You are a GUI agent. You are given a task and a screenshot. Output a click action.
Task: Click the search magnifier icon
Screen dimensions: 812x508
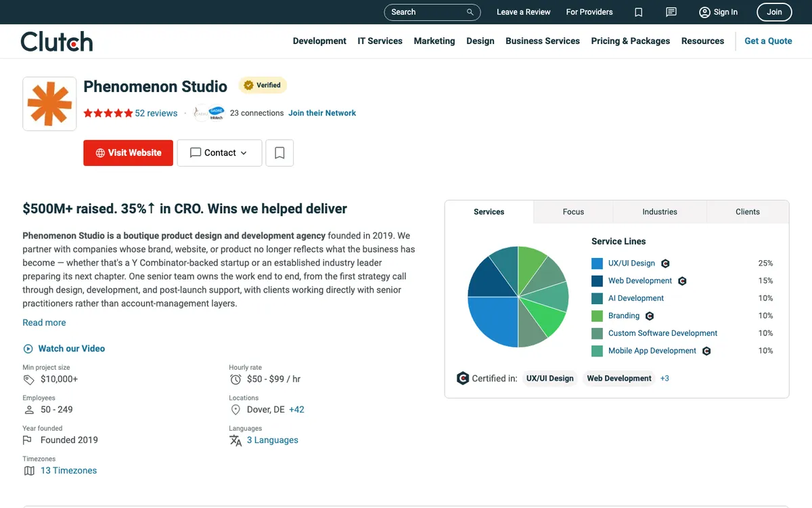pyautogui.click(x=470, y=12)
